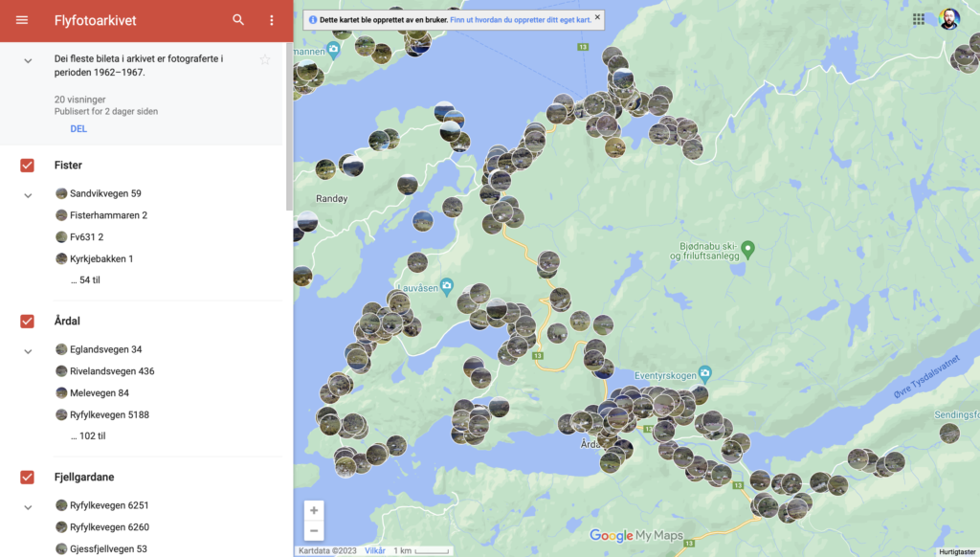Click the DEL share button

coord(78,129)
